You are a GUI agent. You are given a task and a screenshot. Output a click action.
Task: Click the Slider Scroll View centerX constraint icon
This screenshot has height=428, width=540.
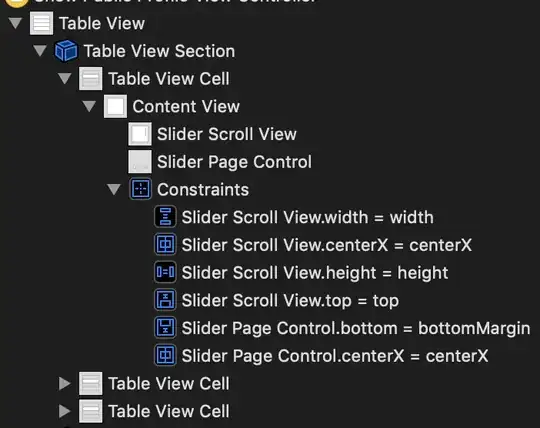[x=165, y=244]
